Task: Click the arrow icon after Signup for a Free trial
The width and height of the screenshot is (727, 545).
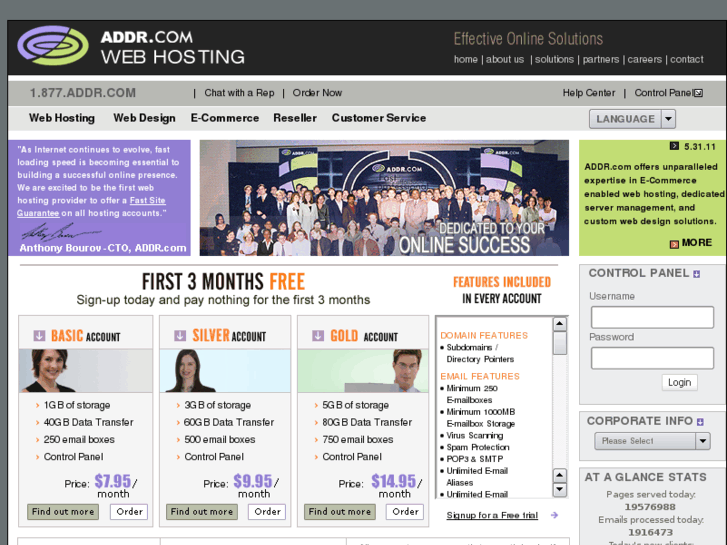Action: point(554,515)
